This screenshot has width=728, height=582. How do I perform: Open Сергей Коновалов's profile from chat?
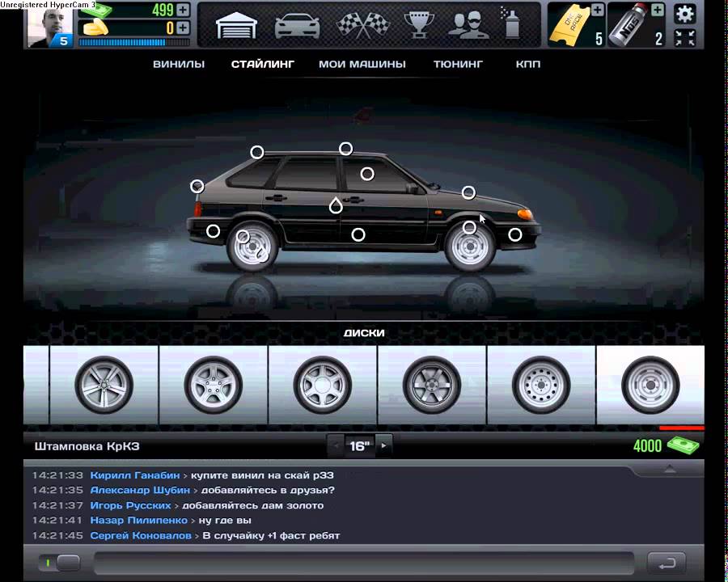pyautogui.click(x=141, y=536)
